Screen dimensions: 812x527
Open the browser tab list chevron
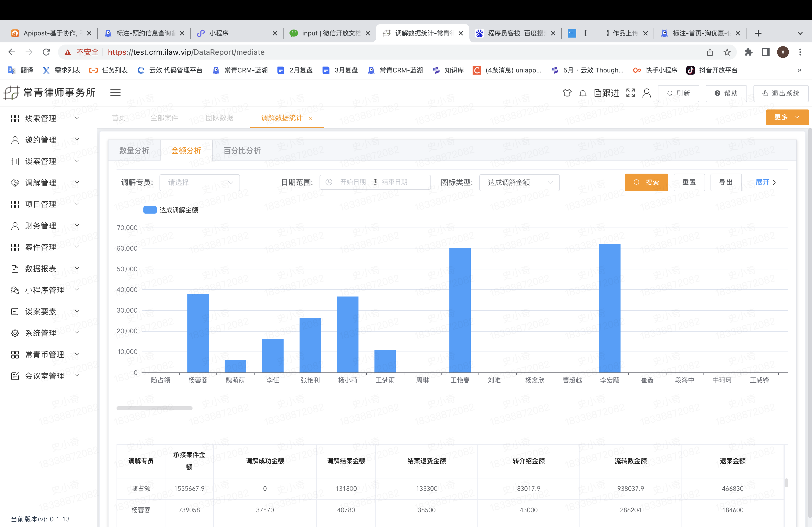pos(800,33)
